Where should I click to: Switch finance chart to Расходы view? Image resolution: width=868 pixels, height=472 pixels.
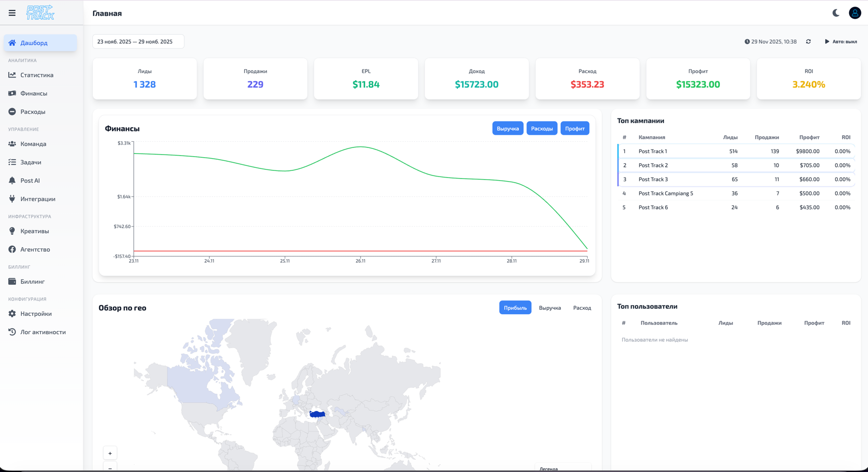tap(542, 128)
